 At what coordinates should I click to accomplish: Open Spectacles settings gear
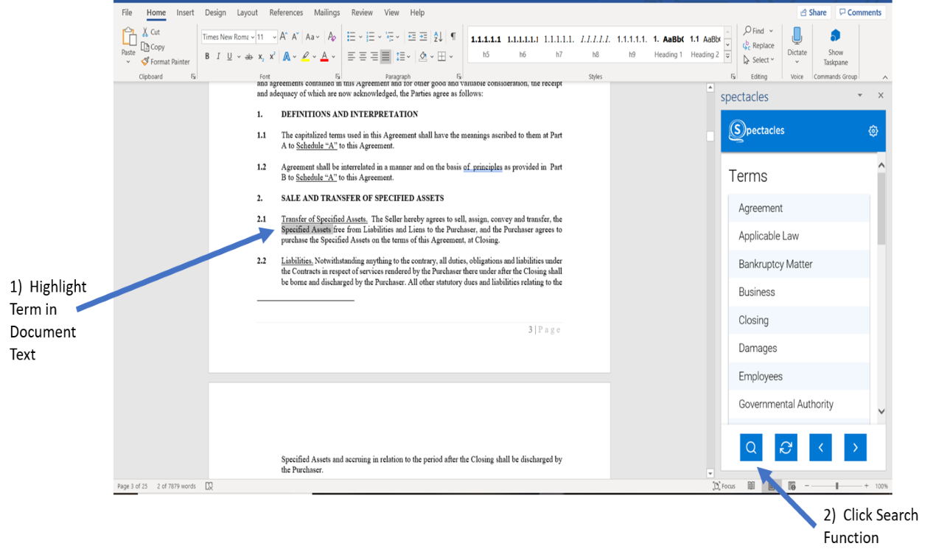(873, 131)
